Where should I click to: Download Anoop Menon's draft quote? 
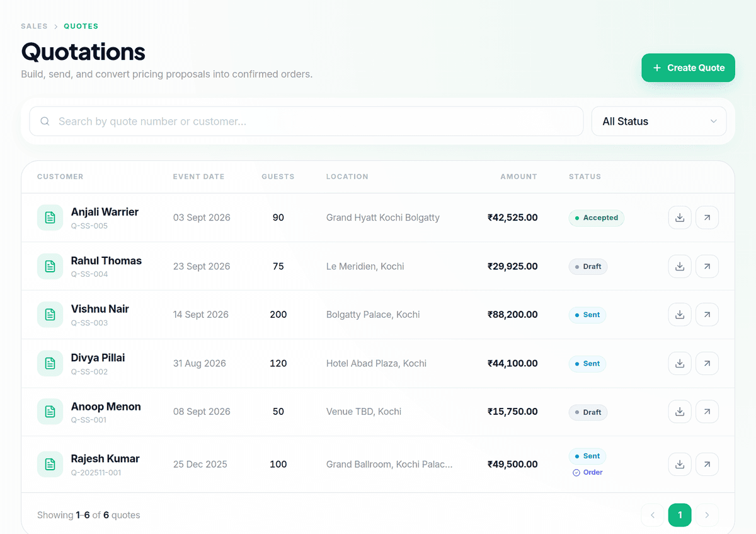[680, 412]
